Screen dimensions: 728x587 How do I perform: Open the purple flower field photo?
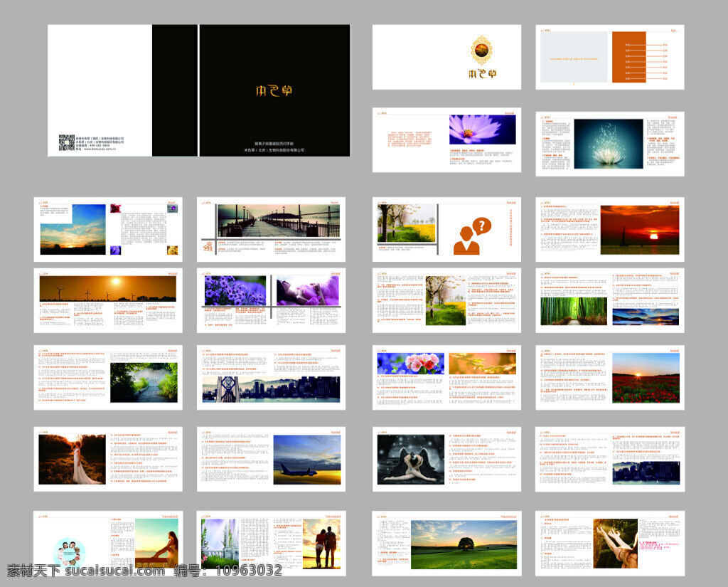(235, 291)
